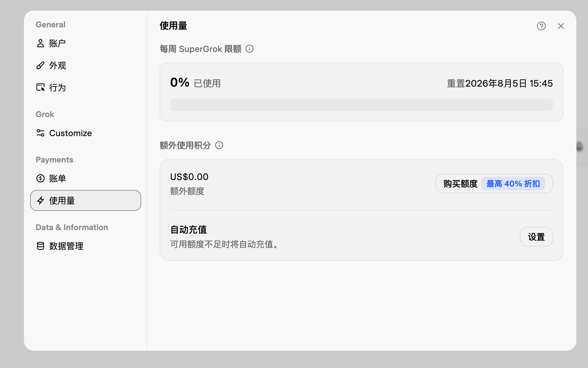Click the lightning bolt icon for 使用量
The image size is (588, 368).
[x=40, y=201]
